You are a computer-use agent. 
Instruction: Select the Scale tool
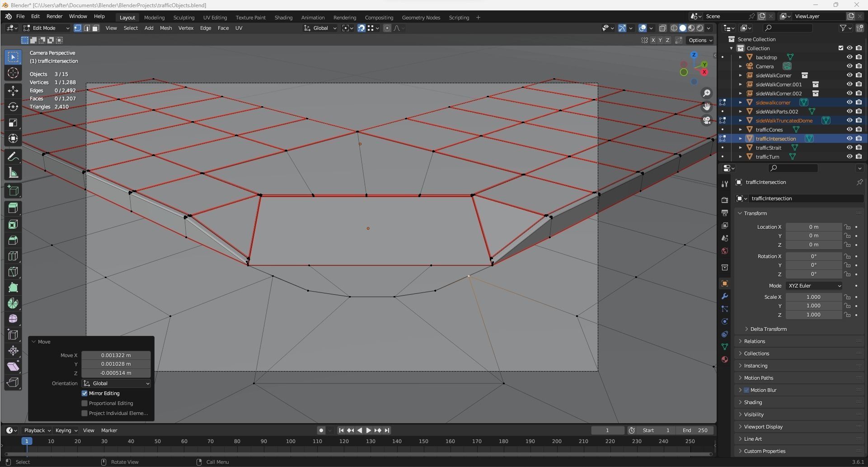[13, 123]
